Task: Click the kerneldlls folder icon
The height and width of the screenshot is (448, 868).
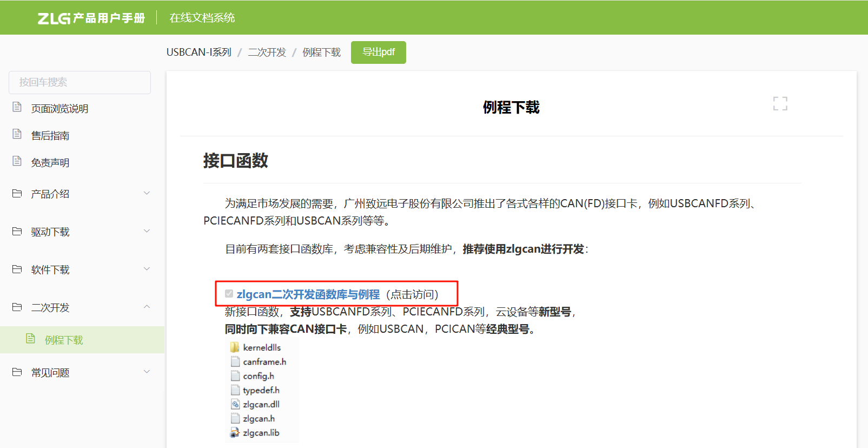Action: click(235, 347)
